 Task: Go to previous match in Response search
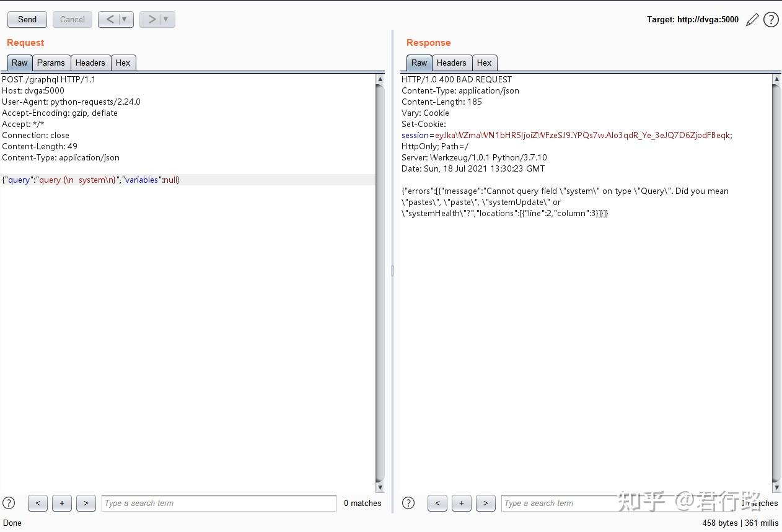click(x=437, y=503)
